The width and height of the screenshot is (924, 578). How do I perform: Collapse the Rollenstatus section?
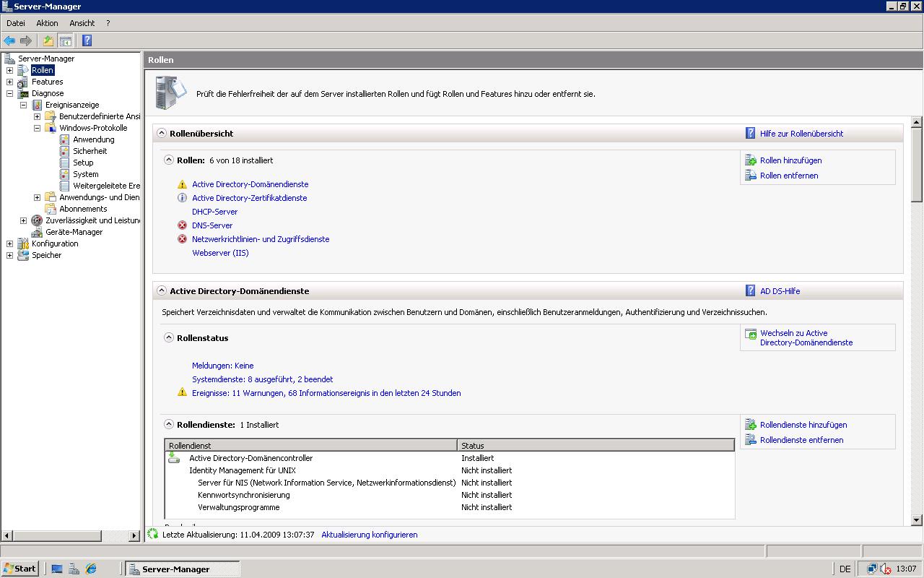click(169, 337)
